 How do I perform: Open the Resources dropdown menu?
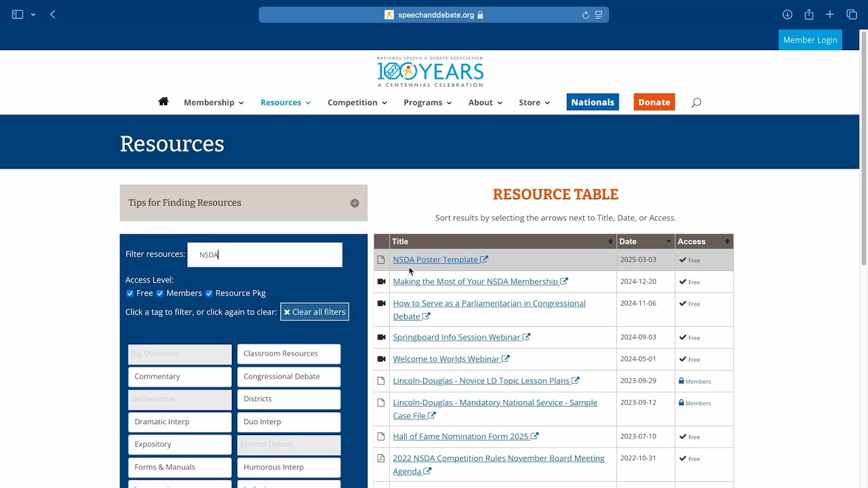(x=285, y=102)
